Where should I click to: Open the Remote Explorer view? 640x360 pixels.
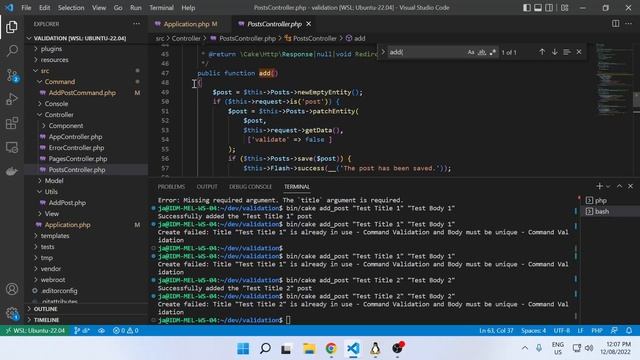(x=12, y=147)
